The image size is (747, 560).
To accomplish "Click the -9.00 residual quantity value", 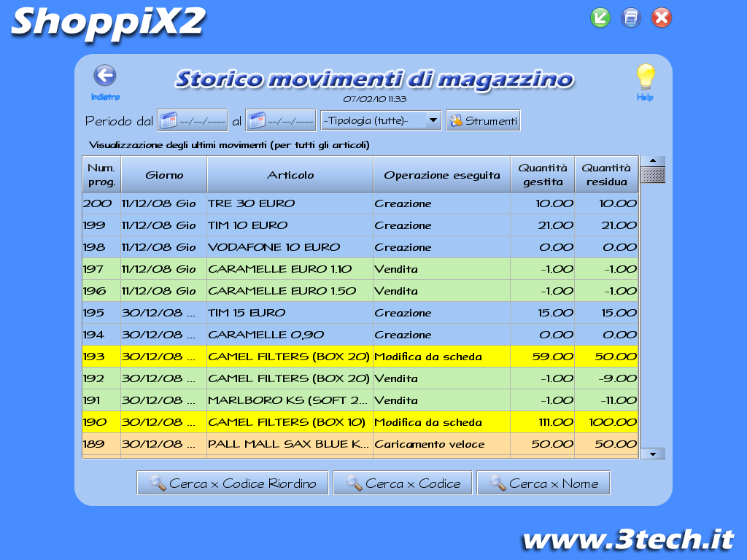I will (606, 378).
